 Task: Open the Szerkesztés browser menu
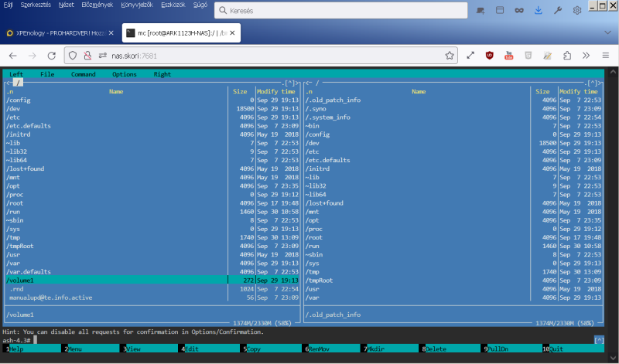36,5
